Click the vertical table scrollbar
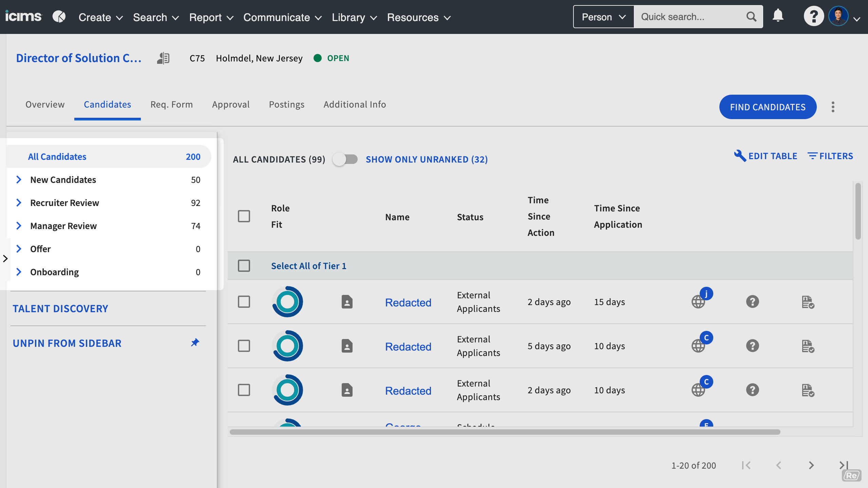This screenshot has height=488, width=868. 858,211
